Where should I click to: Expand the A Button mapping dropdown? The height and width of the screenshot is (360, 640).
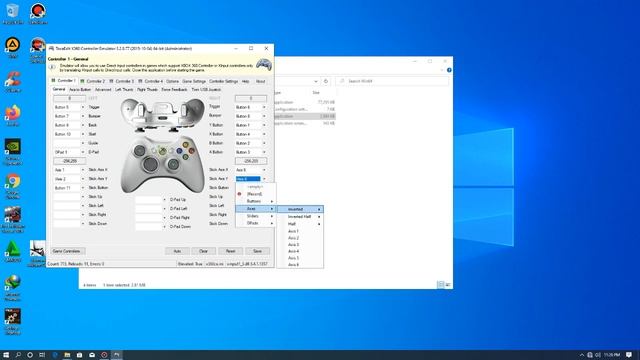point(264,152)
